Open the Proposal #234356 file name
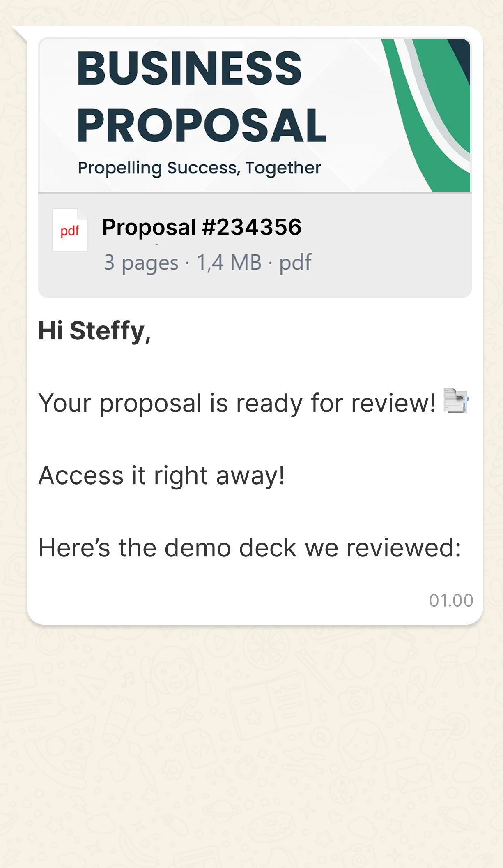 pos(202,227)
